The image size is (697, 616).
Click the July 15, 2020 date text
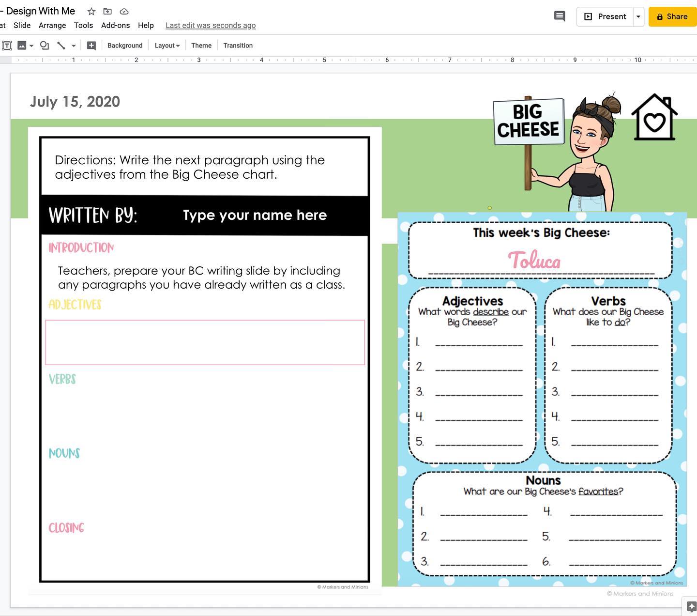[75, 102]
